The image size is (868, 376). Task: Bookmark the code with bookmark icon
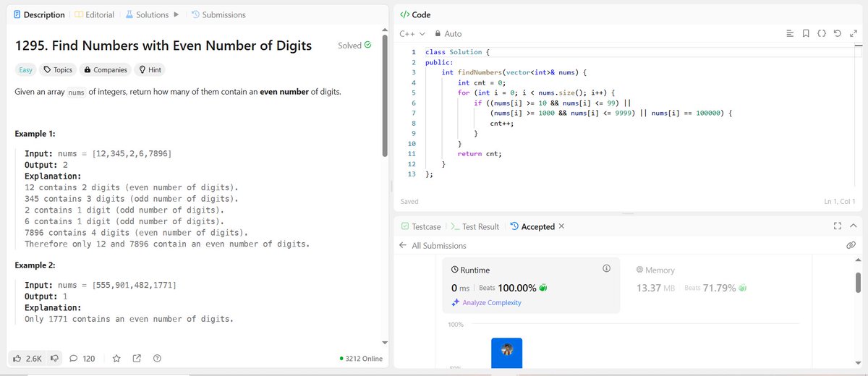click(x=806, y=33)
